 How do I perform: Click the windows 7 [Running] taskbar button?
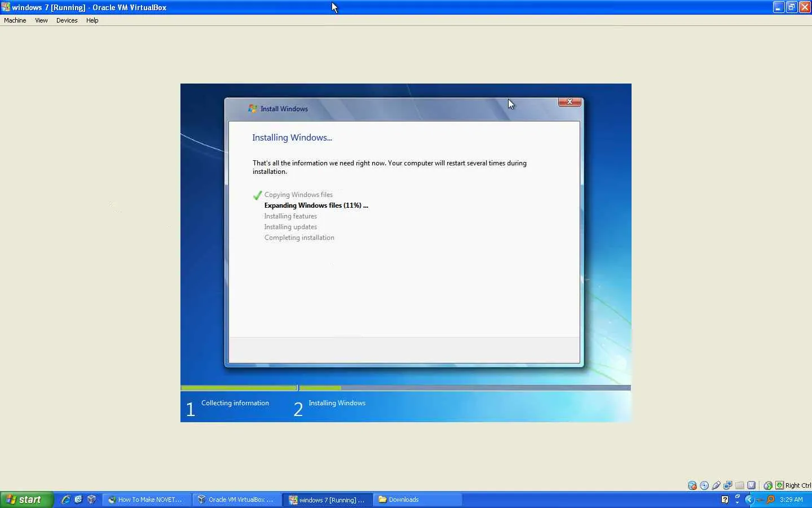tap(328, 500)
